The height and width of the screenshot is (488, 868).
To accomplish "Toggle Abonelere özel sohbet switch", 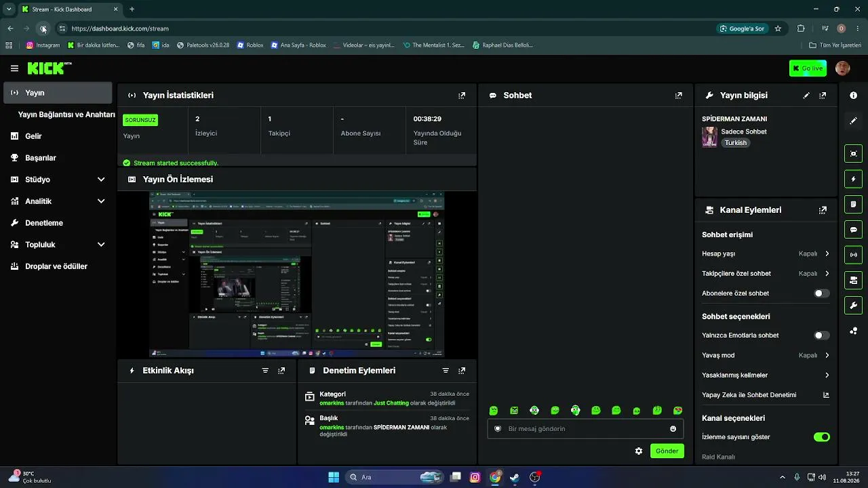I will 821,293.
